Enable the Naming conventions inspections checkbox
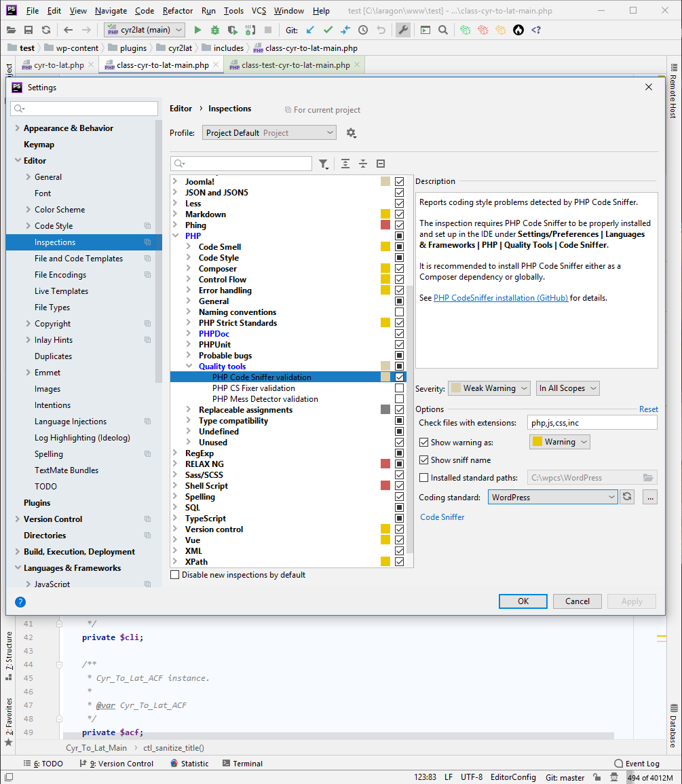This screenshot has width=682, height=784. tap(400, 312)
